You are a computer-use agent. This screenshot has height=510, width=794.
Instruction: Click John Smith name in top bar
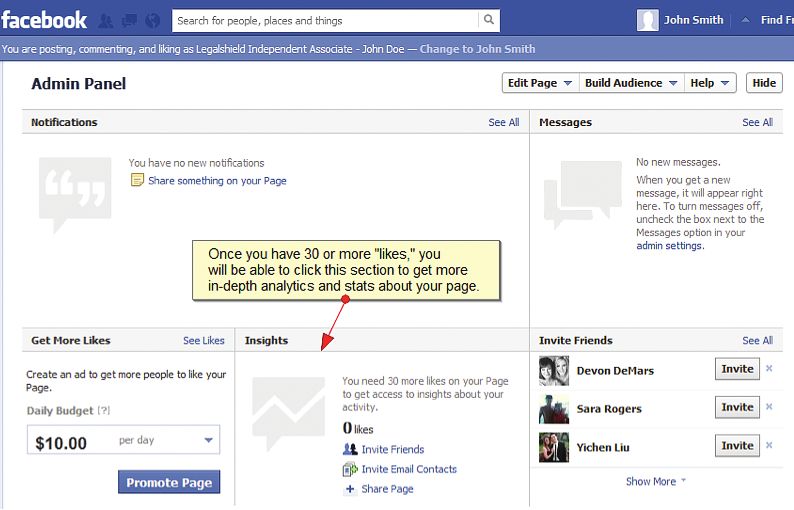point(693,20)
